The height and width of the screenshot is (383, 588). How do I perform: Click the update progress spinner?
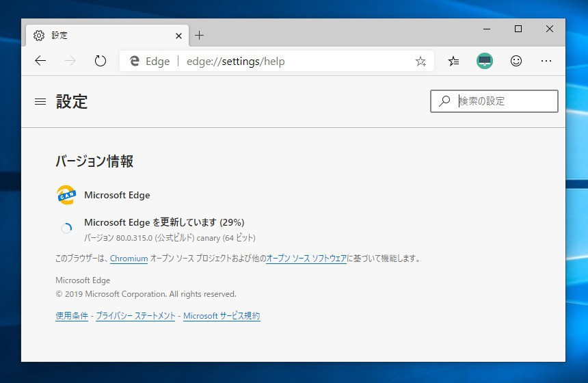[66, 228]
